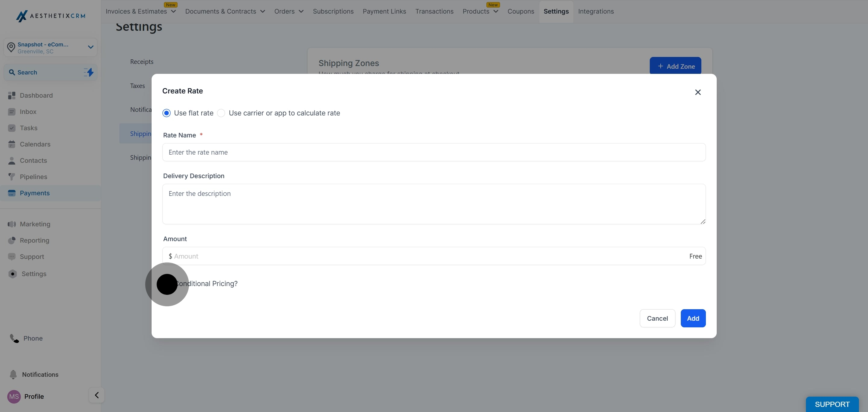Click the Dashboard icon in sidebar
Viewport: 868px width, 412px height.
click(x=12, y=96)
